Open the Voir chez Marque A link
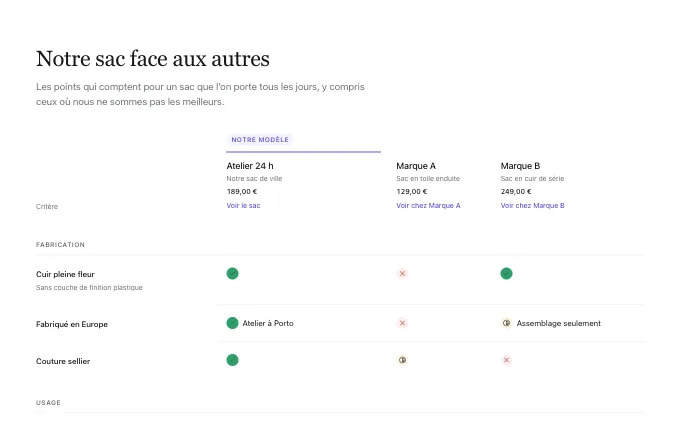Viewport: 680px width, 425px height. point(428,206)
